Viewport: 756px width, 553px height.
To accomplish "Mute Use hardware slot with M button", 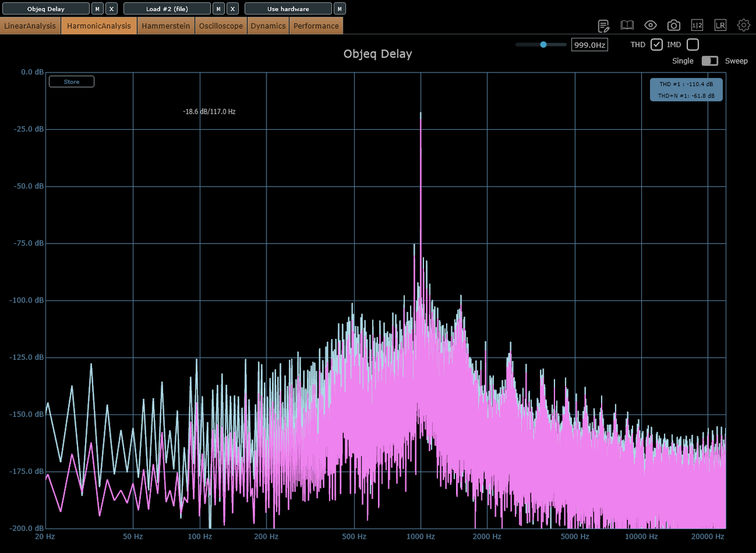I will tap(340, 9).
